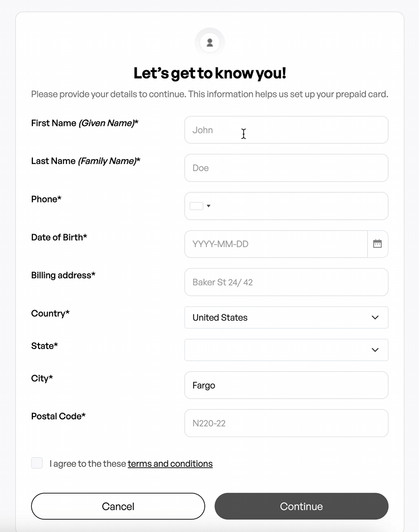Open the terms and conditions link
The image size is (419, 532).
point(170,463)
